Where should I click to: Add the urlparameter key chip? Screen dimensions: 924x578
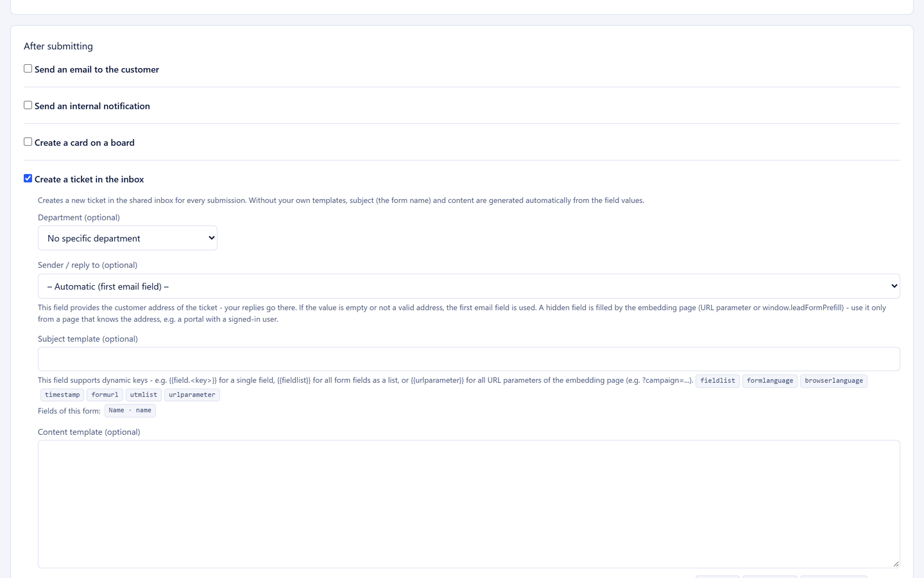[x=192, y=395]
